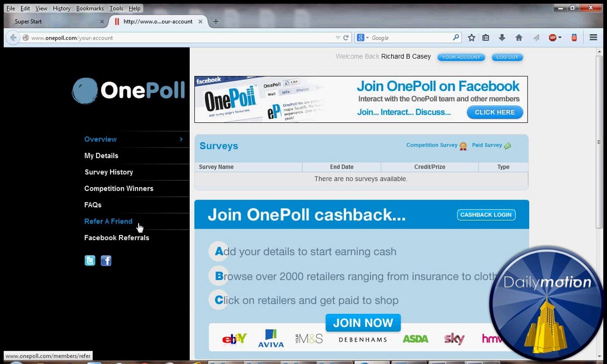Open the File menu

(11, 8)
